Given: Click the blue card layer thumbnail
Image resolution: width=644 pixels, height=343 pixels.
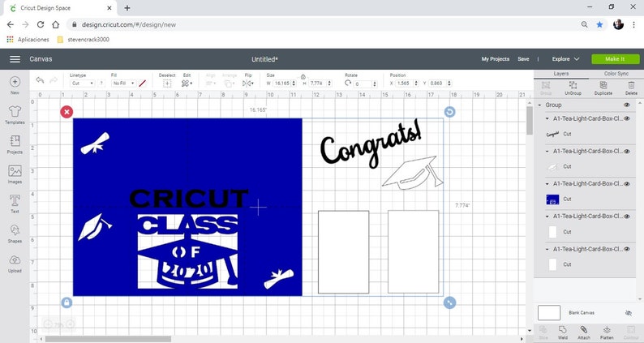Looking at the screenshot, I should coord(552,199).
